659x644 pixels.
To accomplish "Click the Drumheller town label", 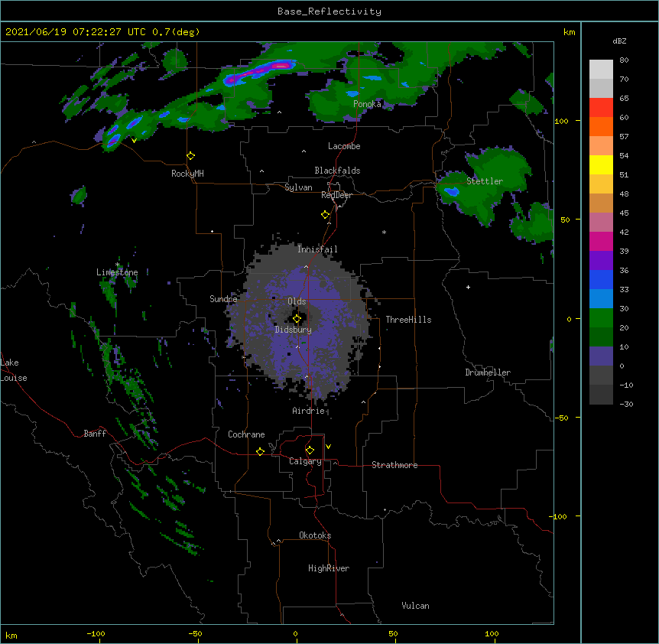I will 488,372.
